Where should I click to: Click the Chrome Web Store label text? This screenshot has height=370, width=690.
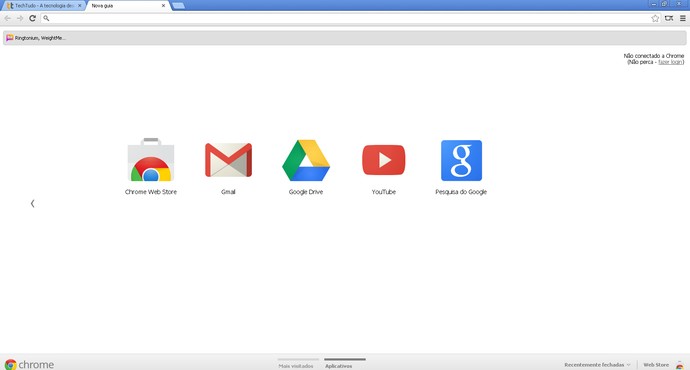click(x=150, y=192)
